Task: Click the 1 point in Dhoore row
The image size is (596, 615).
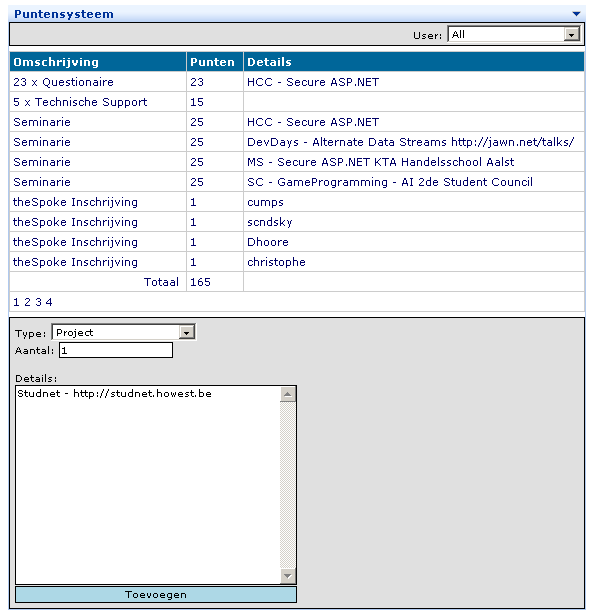Action: (x=193, y=242)
